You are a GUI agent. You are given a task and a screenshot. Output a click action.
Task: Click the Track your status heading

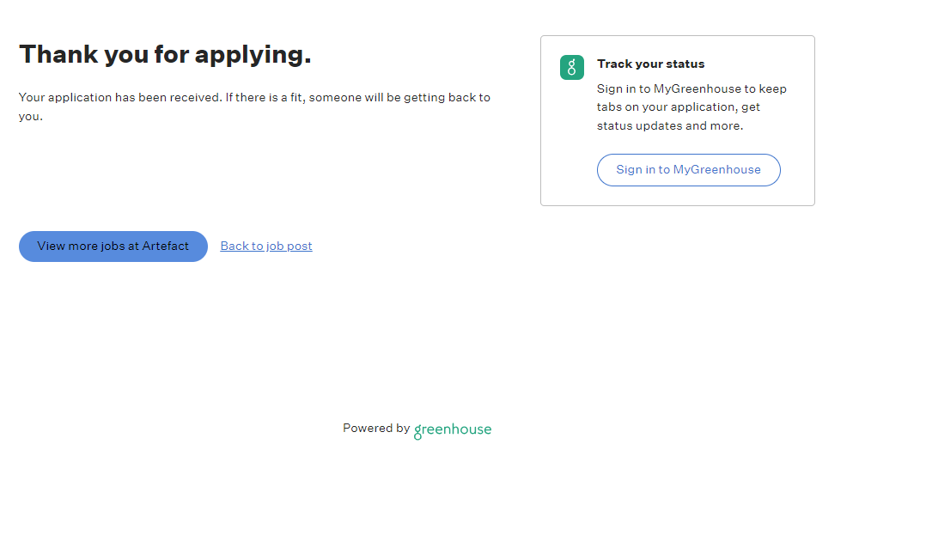(651, 64)
